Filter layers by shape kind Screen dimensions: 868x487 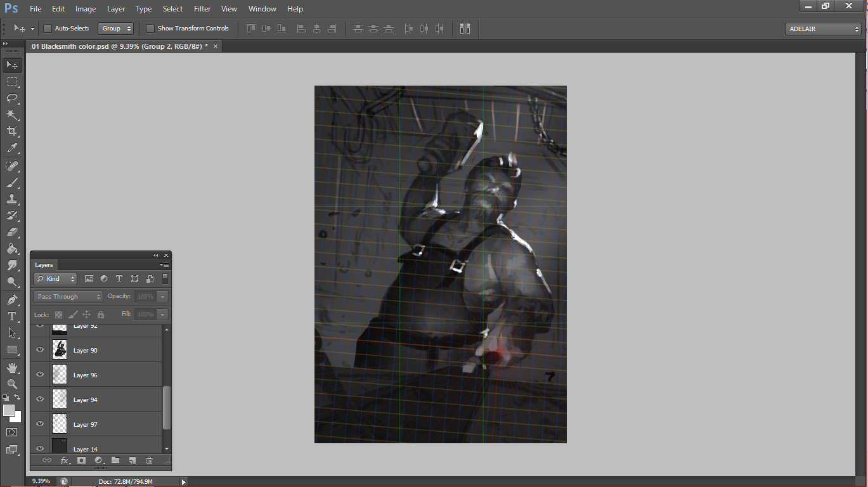pyautogui.click(x=134, y=279)
